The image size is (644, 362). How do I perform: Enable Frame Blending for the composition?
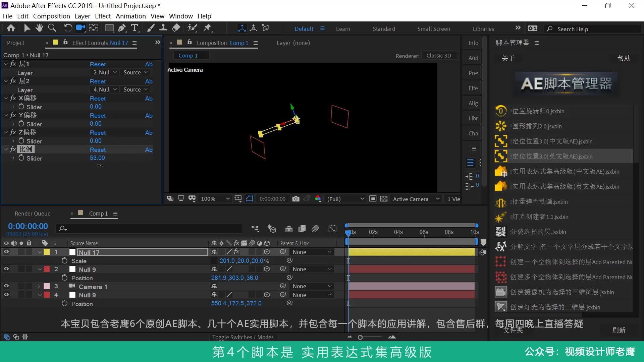302,229
